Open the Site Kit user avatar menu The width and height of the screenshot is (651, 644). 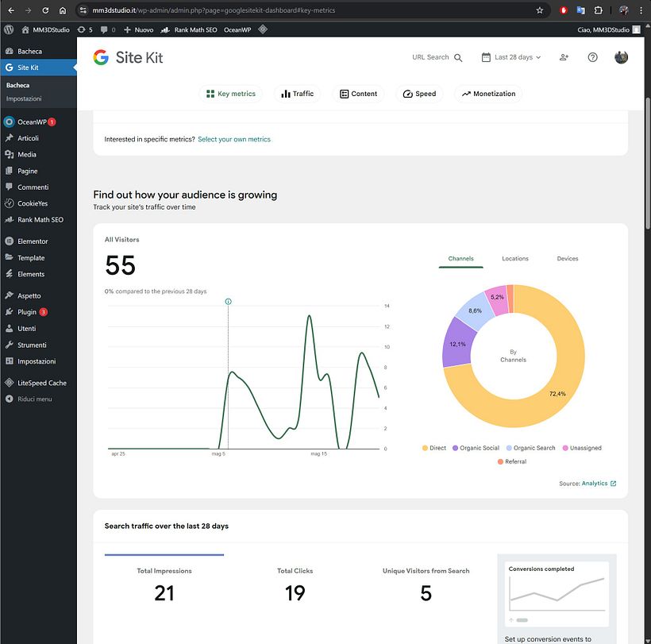tap(621, 57)
